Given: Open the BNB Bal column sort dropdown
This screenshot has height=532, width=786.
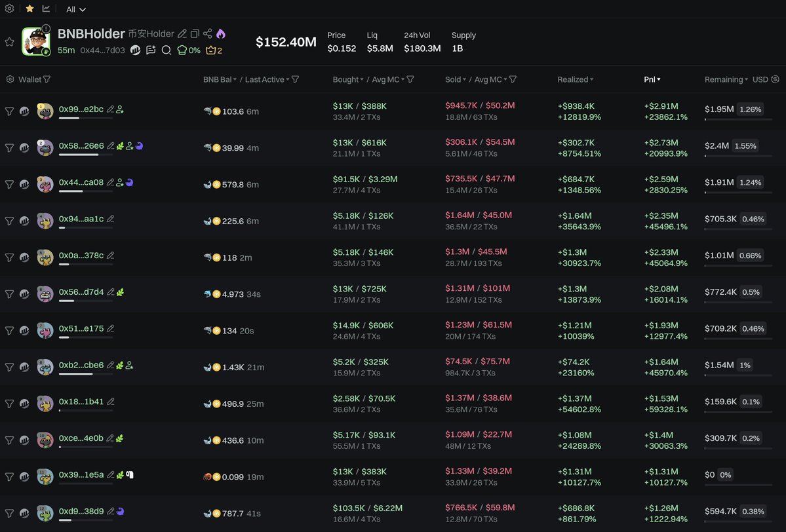Looking at the screenshot, I should coord(235,79).
